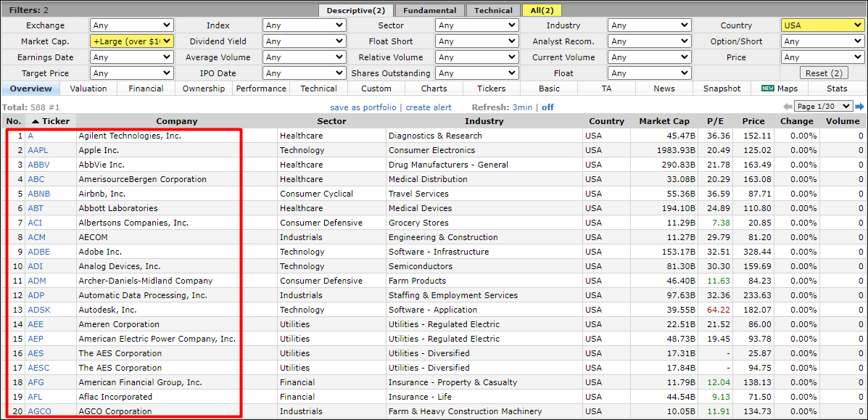Click create alert link
Image resolution: width=868 pixels, height=420 pixels.
tap(429, 107)
